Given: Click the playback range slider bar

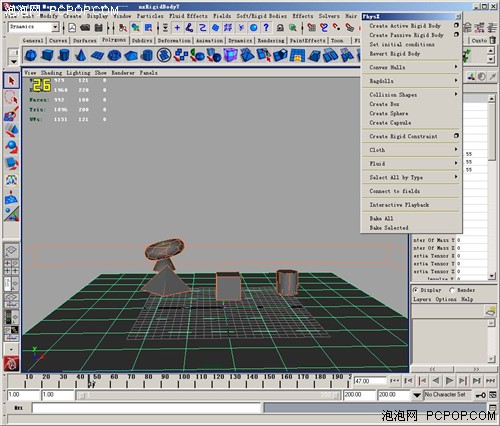Looking at the screenshot, I should (208, 396).
